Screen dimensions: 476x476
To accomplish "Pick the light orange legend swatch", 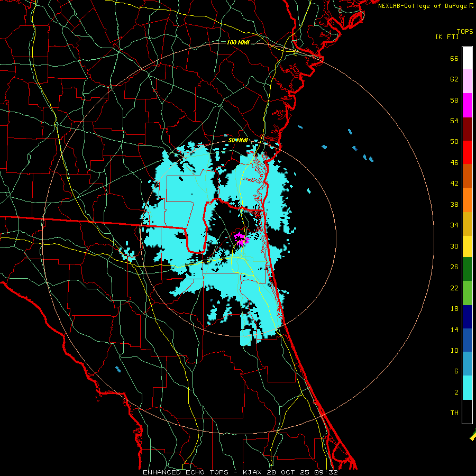I will 467,200.
